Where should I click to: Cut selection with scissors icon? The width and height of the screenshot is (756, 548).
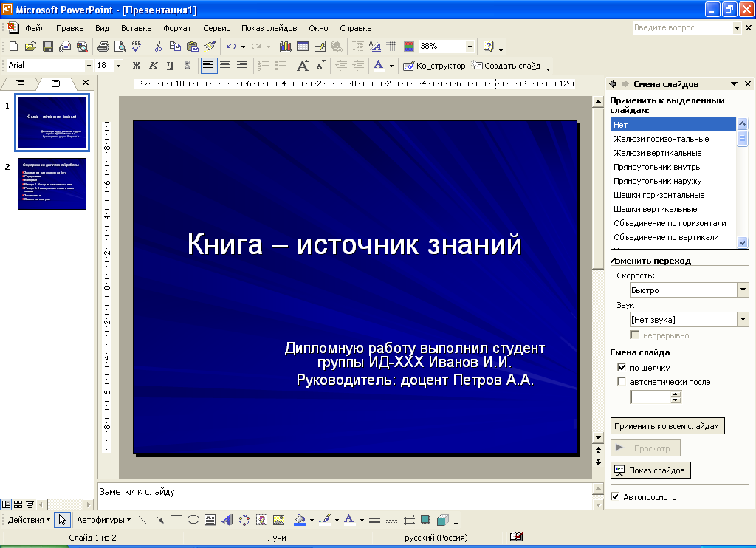[x=158, y=47]
